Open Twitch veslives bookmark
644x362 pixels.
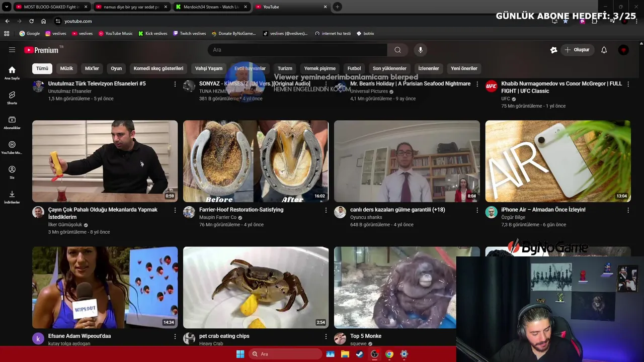pos(189,33)
